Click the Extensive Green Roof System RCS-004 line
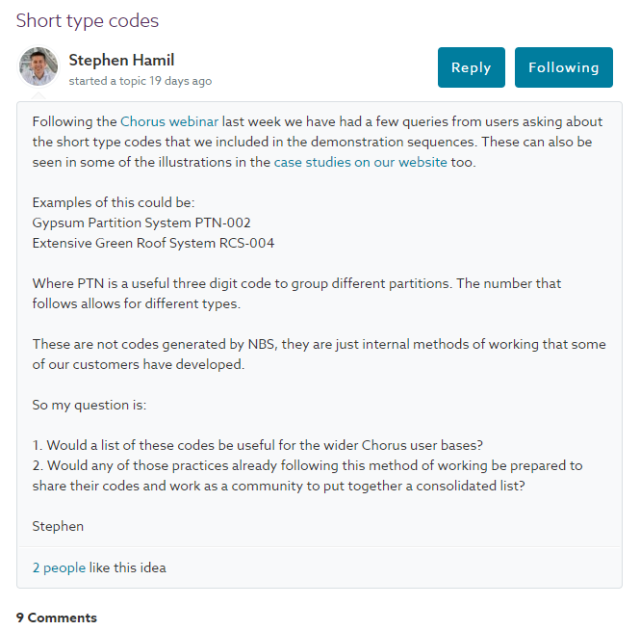 pos(153,243)
